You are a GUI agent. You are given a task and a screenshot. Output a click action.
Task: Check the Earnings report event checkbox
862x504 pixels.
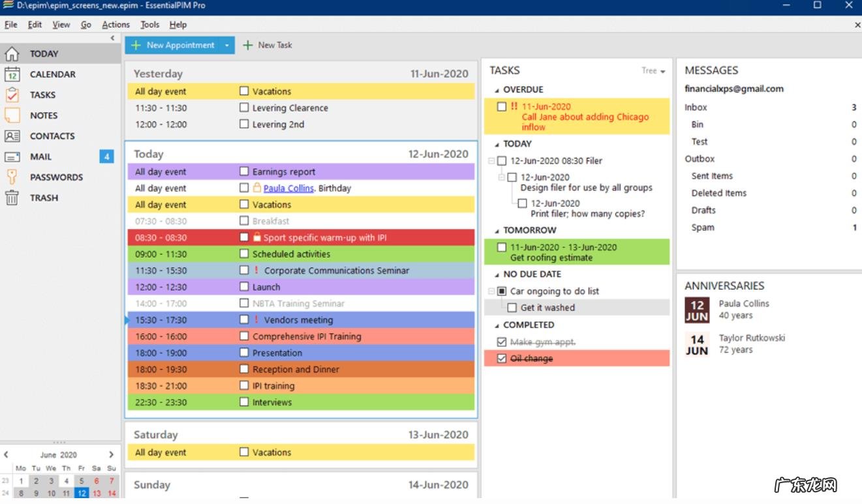244,171
